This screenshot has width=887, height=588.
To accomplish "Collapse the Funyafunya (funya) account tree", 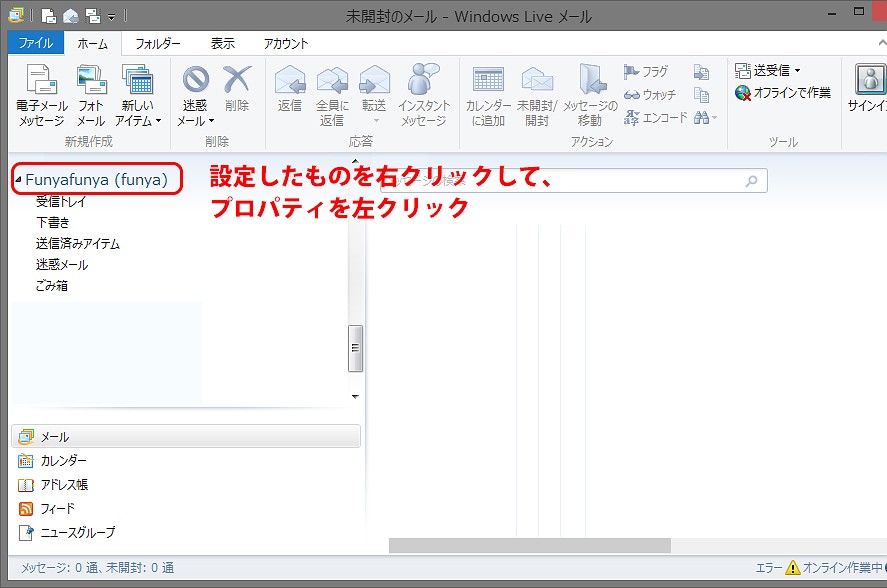I will coord(18,180).
